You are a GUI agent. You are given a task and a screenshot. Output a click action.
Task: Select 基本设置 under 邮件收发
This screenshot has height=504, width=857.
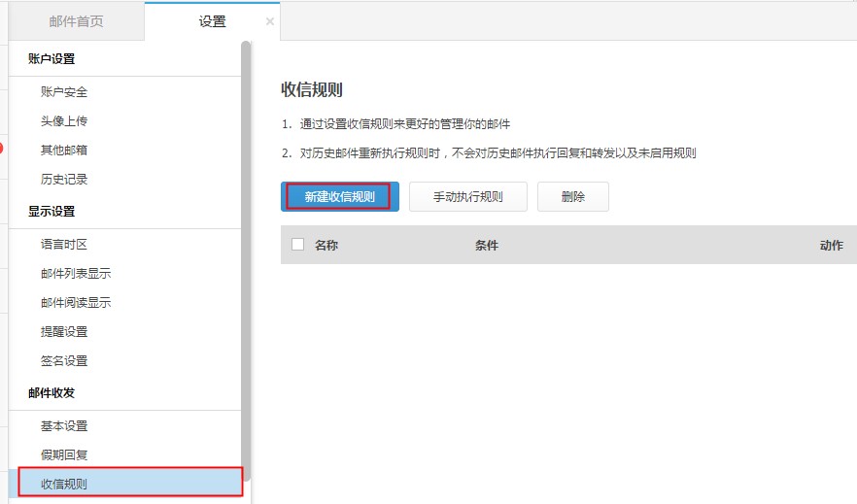[x=64, y=426]
